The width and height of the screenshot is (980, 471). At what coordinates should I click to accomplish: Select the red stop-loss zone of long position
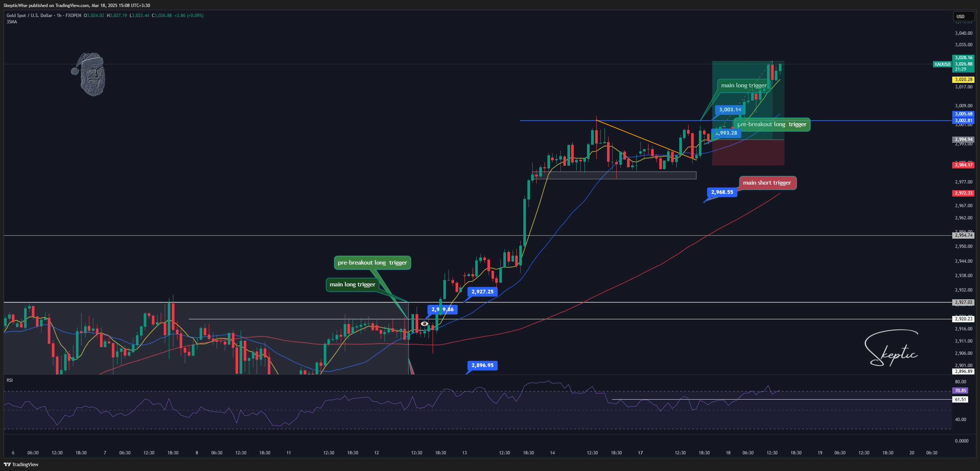(747, 152)
